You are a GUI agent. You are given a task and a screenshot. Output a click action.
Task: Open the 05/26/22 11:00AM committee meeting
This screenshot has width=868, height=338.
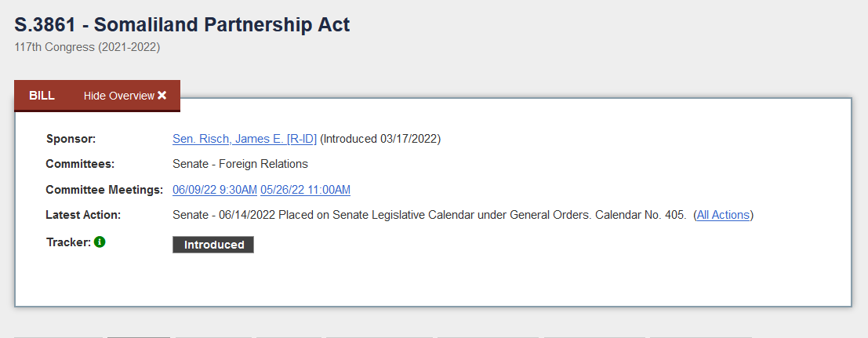coord(306,190)
